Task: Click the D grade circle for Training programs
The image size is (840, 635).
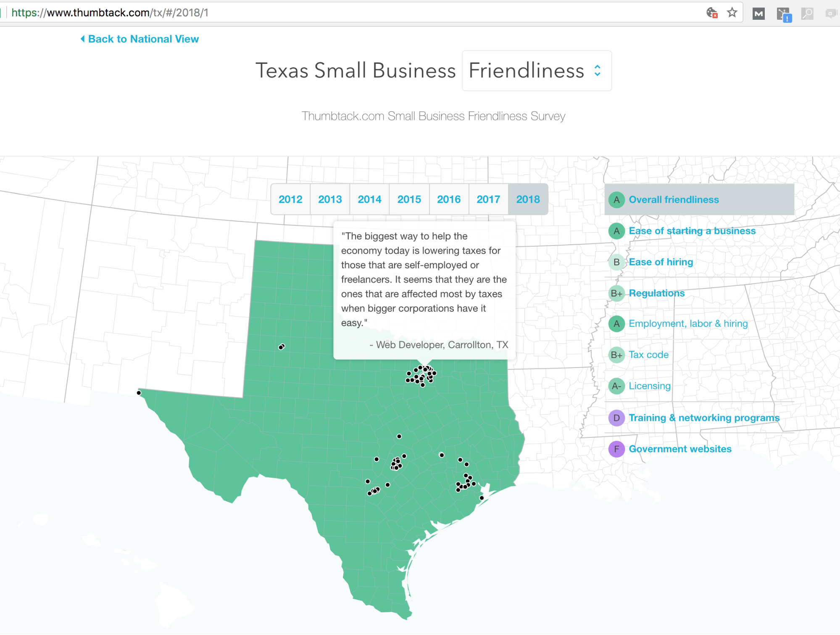Action: coord(616,418)
